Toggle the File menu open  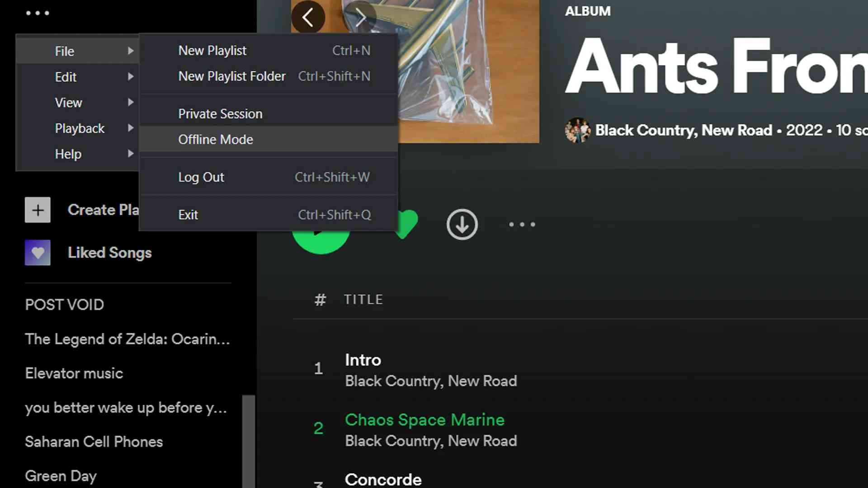[64, 51]
